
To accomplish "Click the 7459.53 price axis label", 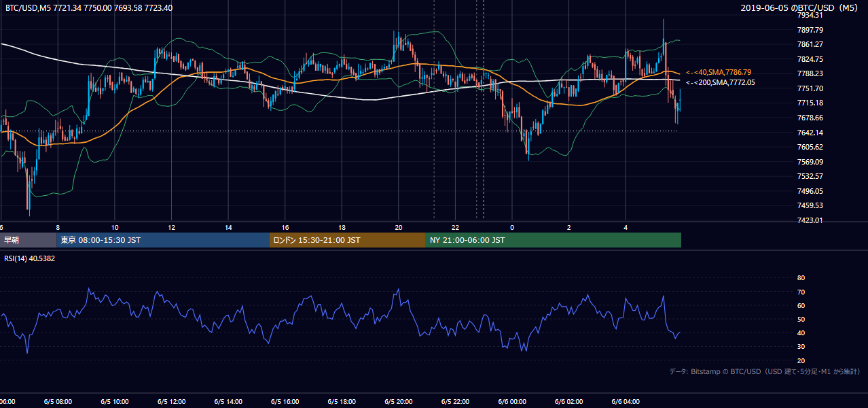I will point(811,205).
